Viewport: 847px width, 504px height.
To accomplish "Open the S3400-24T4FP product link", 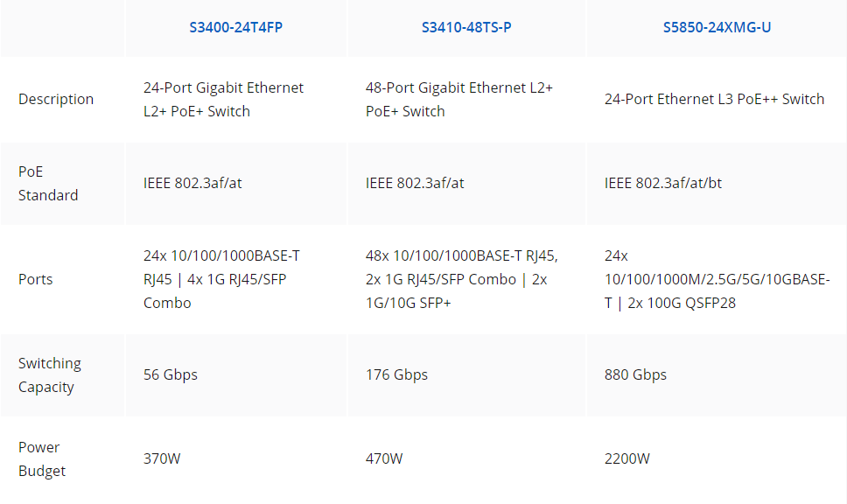I will [235, 27].
